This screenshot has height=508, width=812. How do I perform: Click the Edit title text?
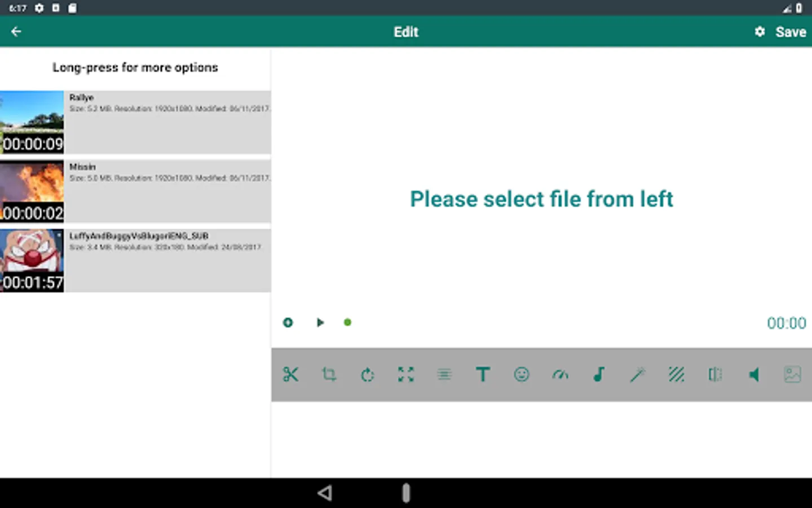(406, 32)
